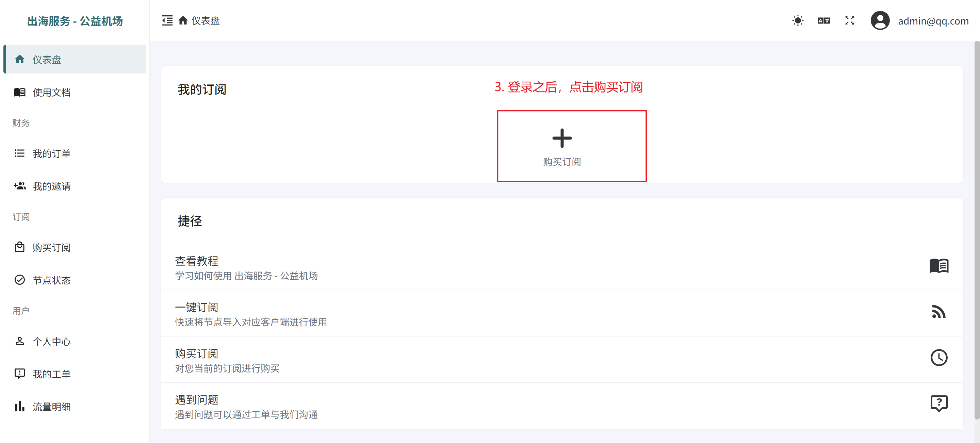Click the user avatar icon
This screenshot has height=443, width=980.
tap(880, 20)
